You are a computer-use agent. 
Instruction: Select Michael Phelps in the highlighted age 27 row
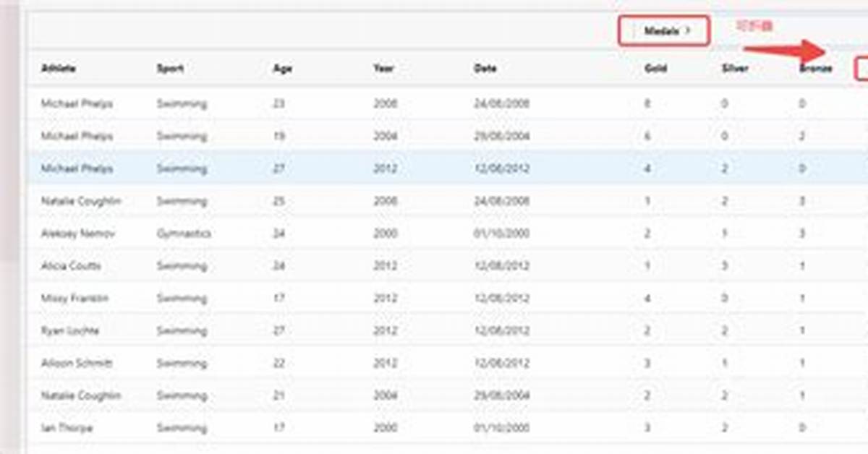pos(77,168)
